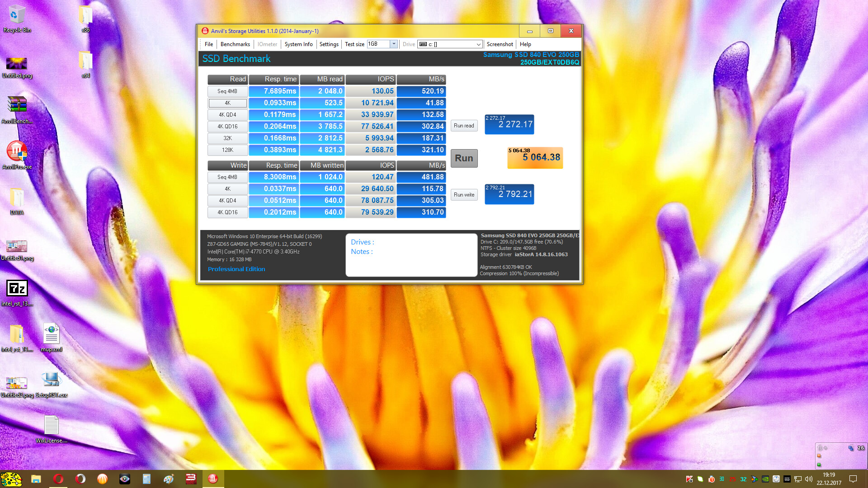This screenshot has width=868, height=488.
Task: Click the write score 2 792.21 box
Action: pos(509,194)
